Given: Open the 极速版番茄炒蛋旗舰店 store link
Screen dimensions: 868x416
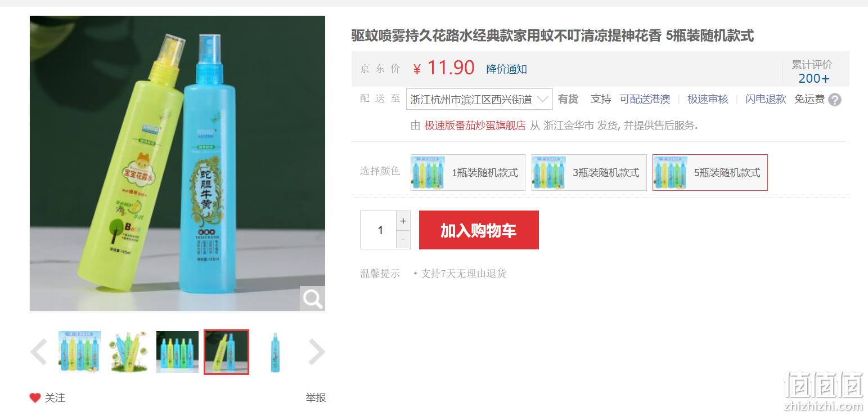Looking at the screenshot, I should pos(475,126).
